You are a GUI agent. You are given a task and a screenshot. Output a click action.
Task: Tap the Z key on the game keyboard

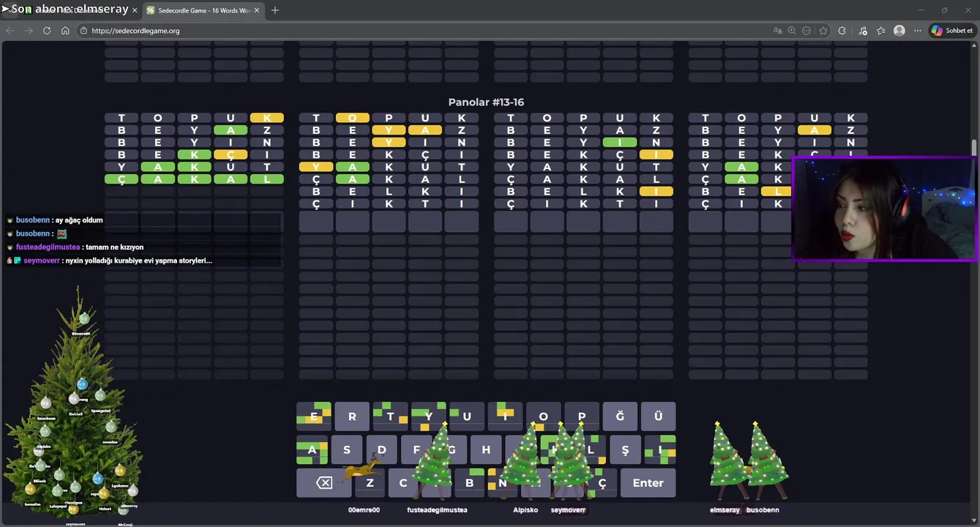tap(370, 483)
